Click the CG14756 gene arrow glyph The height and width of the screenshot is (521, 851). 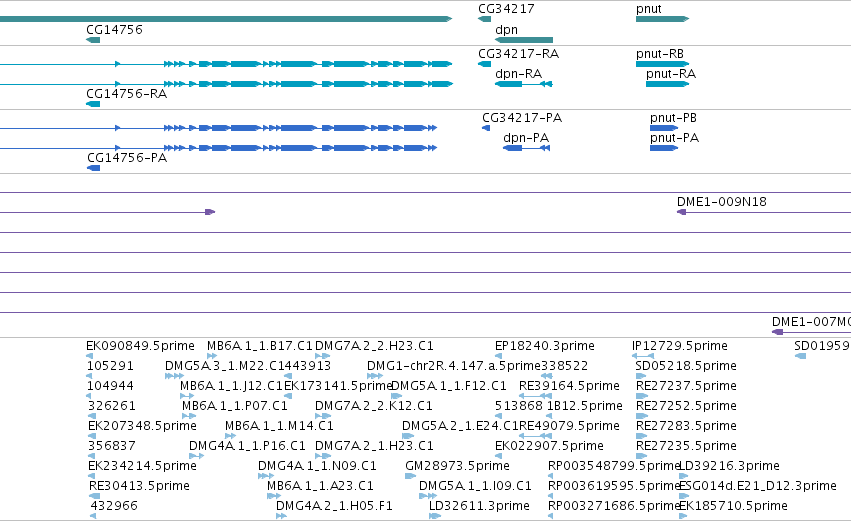click(93, 40)
